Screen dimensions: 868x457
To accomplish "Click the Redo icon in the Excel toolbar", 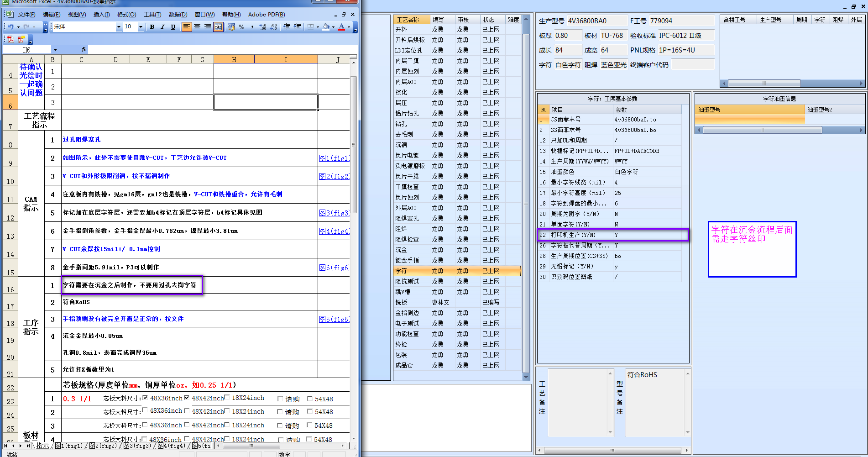I will tap(26, 27).
